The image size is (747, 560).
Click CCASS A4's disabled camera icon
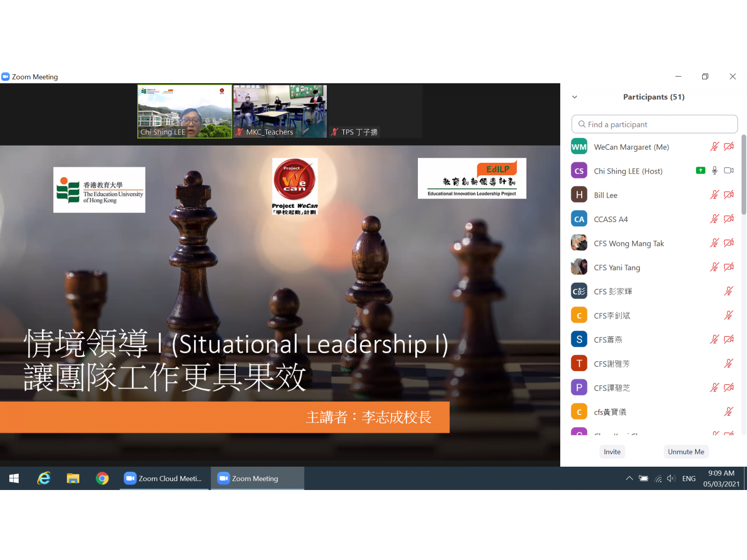[728, 219]
